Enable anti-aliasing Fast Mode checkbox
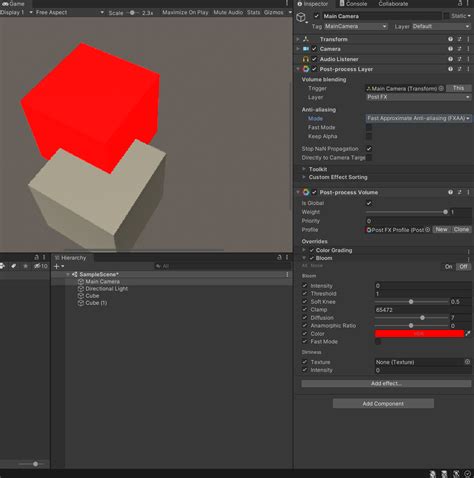This screenshot has height=478, width=474. click(x=369, y=127)
